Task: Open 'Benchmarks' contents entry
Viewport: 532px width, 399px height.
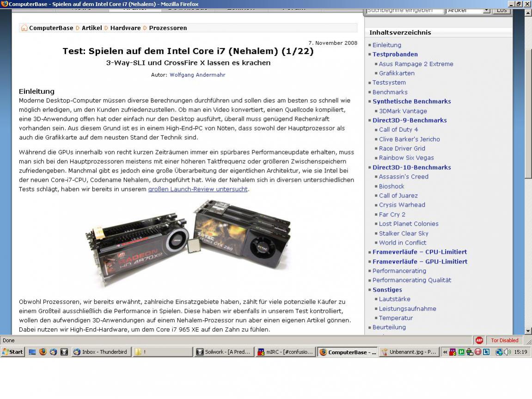Action: coord(390,92)
